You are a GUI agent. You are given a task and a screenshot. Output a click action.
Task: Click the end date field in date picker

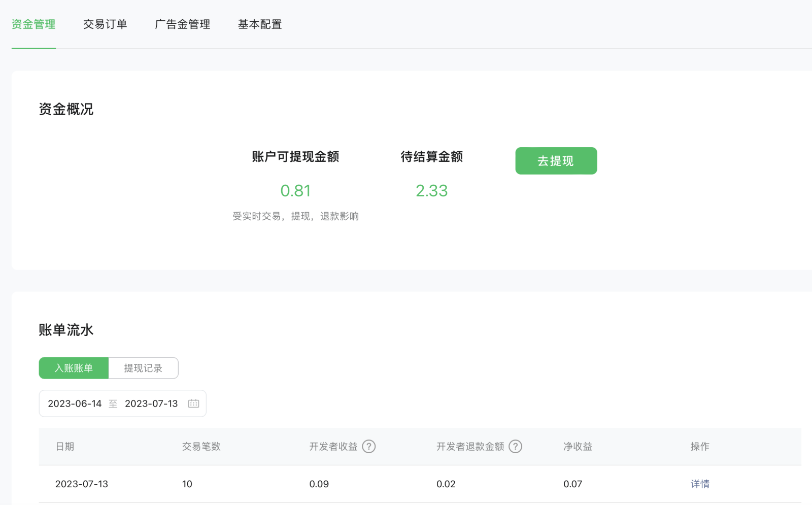(x=151, y=403)
